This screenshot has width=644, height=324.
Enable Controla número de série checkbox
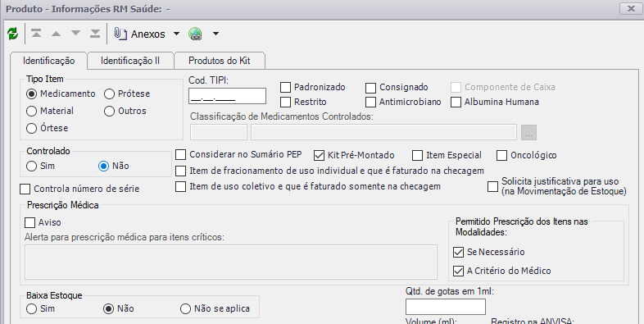(x=25, y=189)
